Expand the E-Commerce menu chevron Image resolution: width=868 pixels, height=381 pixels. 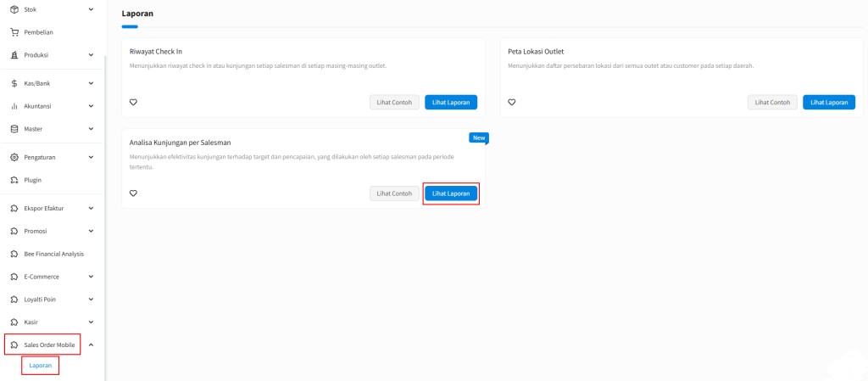[x=91, y=277]
